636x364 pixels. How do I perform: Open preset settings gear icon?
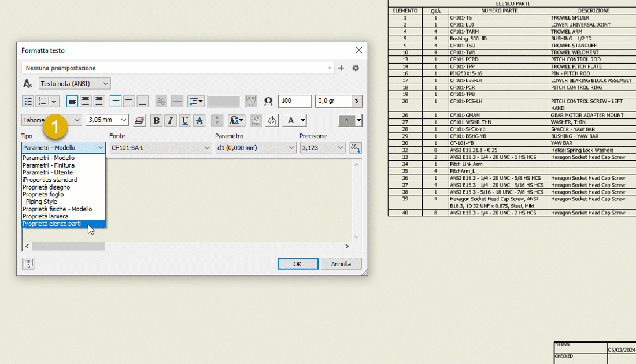[356, 68]
